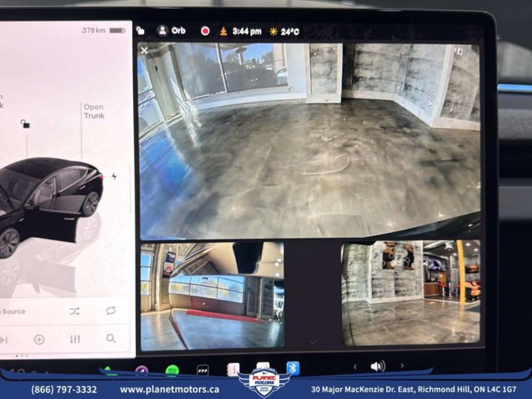Toggle repeat playback

[x=111, y=311]
